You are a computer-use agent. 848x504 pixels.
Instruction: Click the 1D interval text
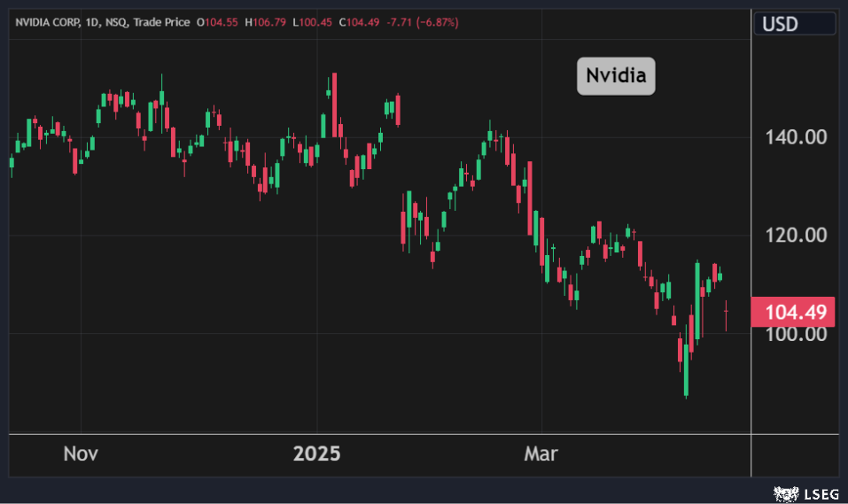pyautogui.click(x=92, y=22)
